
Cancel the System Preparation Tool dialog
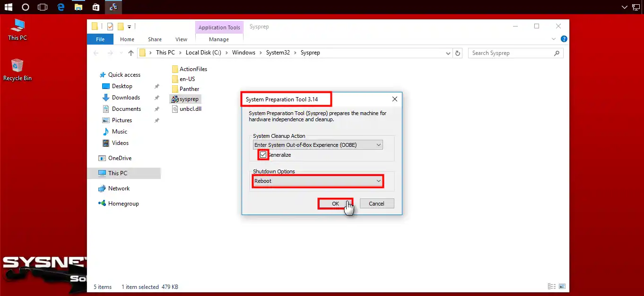(376, 203)
